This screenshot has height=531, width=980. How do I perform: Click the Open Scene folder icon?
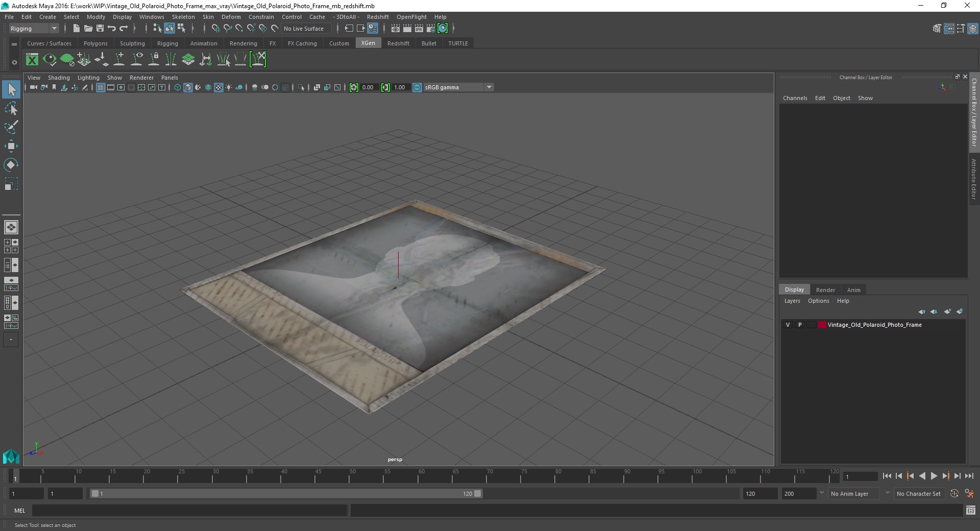[x=88, y=29]
